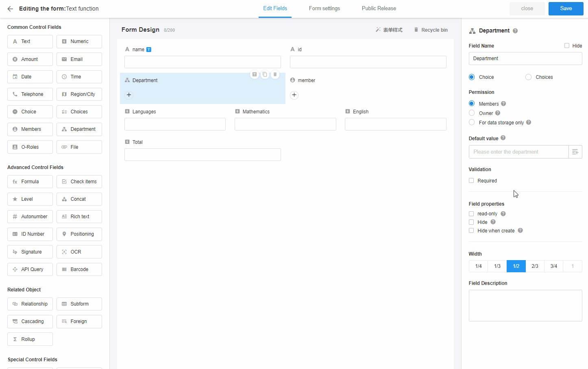Select the Choices radio option
The height and width of the screenshot is (369, 588).
click(528, 77)
